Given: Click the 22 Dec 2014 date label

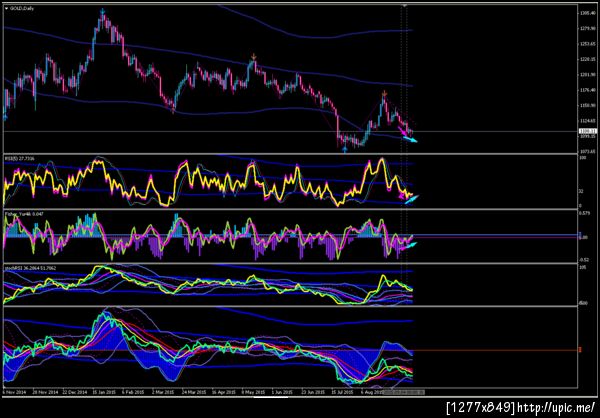Looking at the screenshot, I should point(76,392).
